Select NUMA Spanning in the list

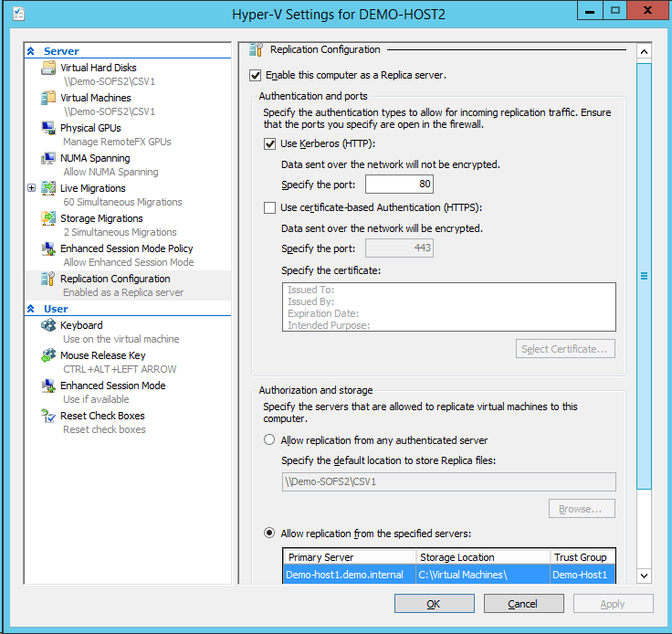click(x=95, y=158)
